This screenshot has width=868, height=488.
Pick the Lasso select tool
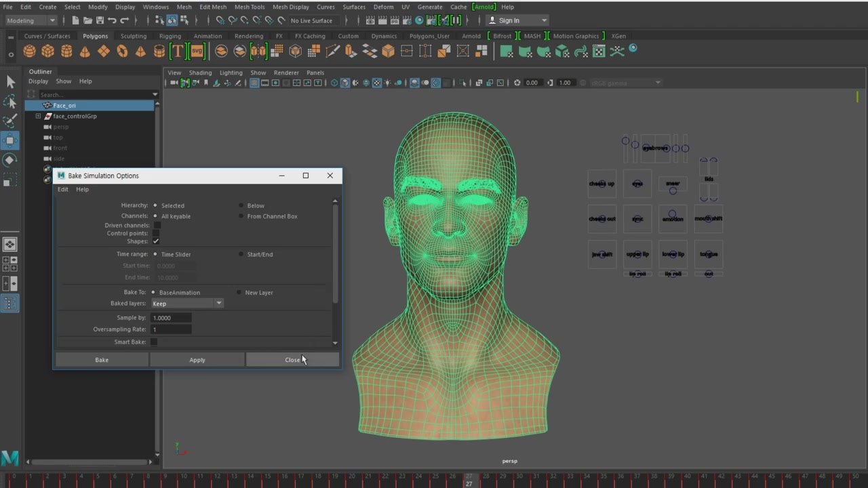[x=10, y=102]
